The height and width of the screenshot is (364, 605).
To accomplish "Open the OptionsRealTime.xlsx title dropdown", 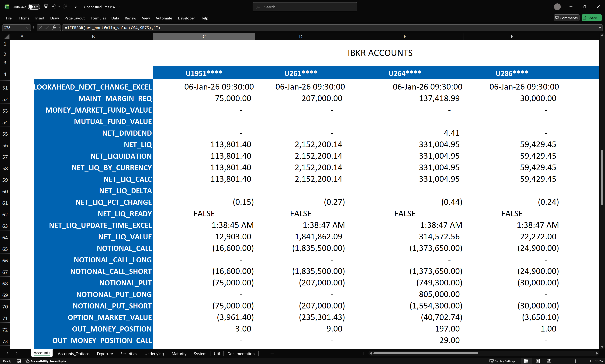I will pyautogui.click(x=118, y=7).
